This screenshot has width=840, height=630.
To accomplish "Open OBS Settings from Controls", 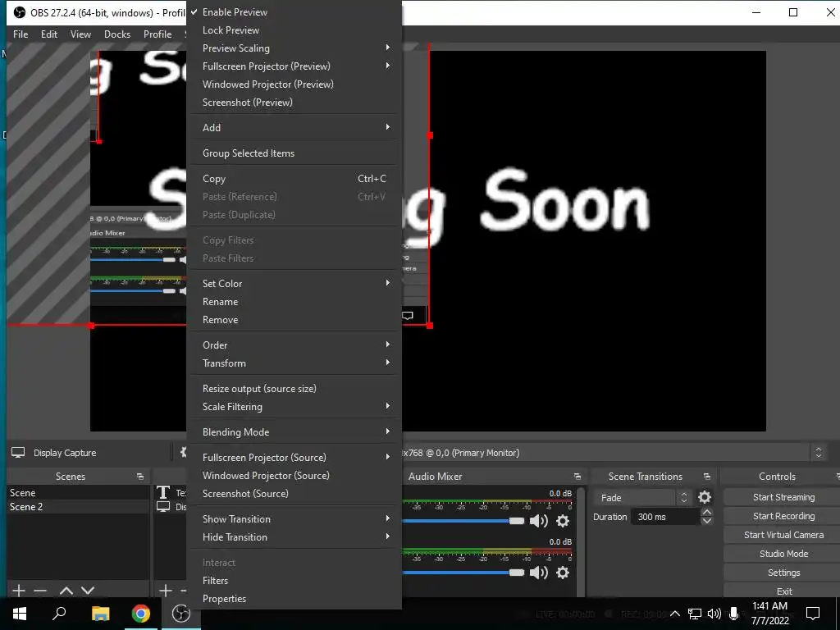I will pyautogui.click(x=783, y=573).
